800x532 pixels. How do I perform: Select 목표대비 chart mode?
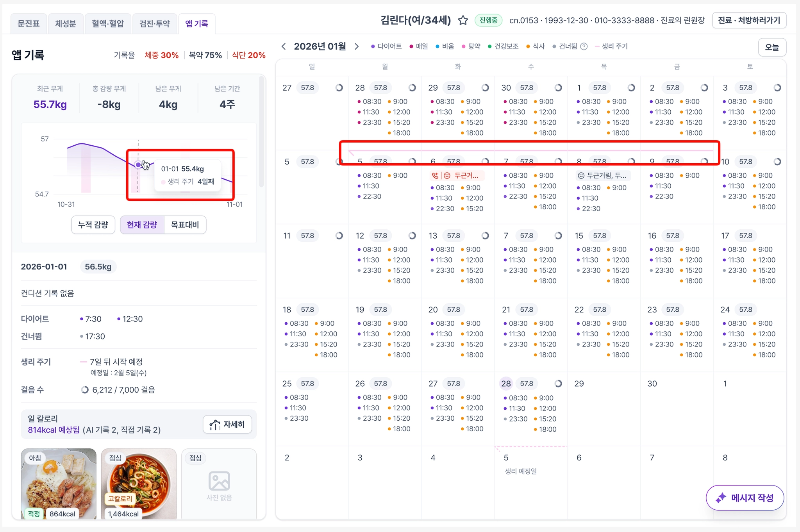pyautogui.click(x=185, y=225)
